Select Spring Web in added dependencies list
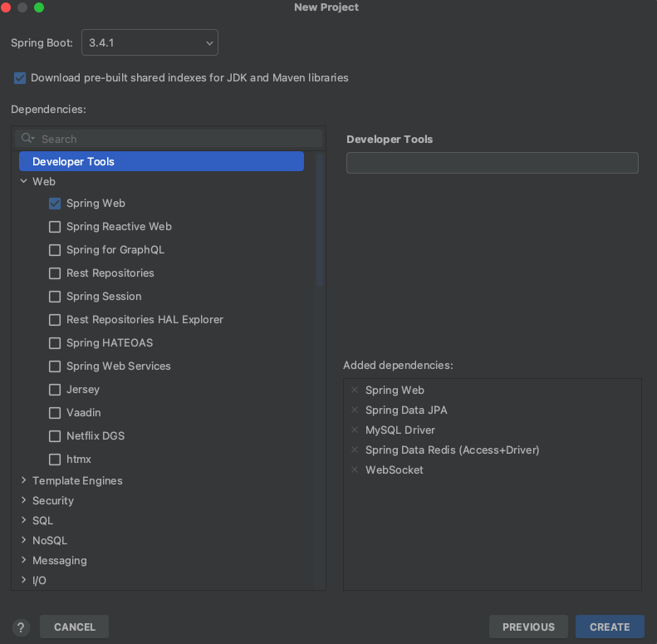Screen dimensions: 657x644 395,390
